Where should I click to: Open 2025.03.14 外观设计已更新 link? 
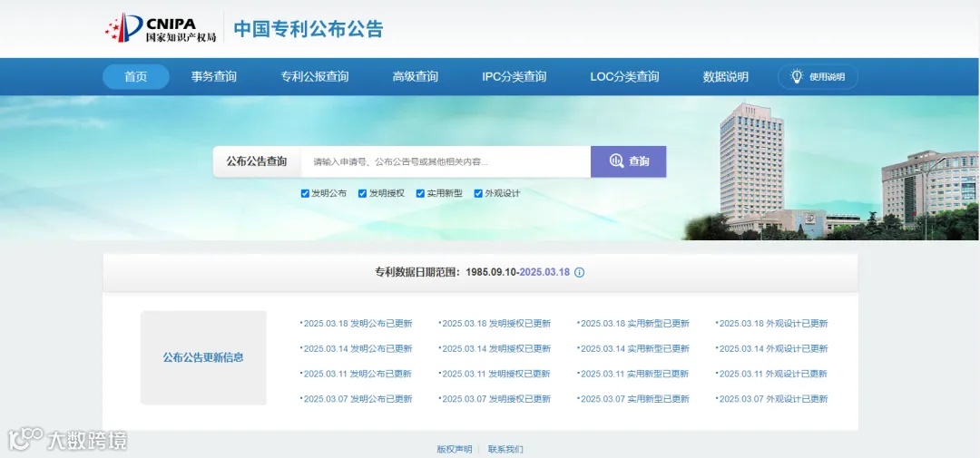point(773,348)
